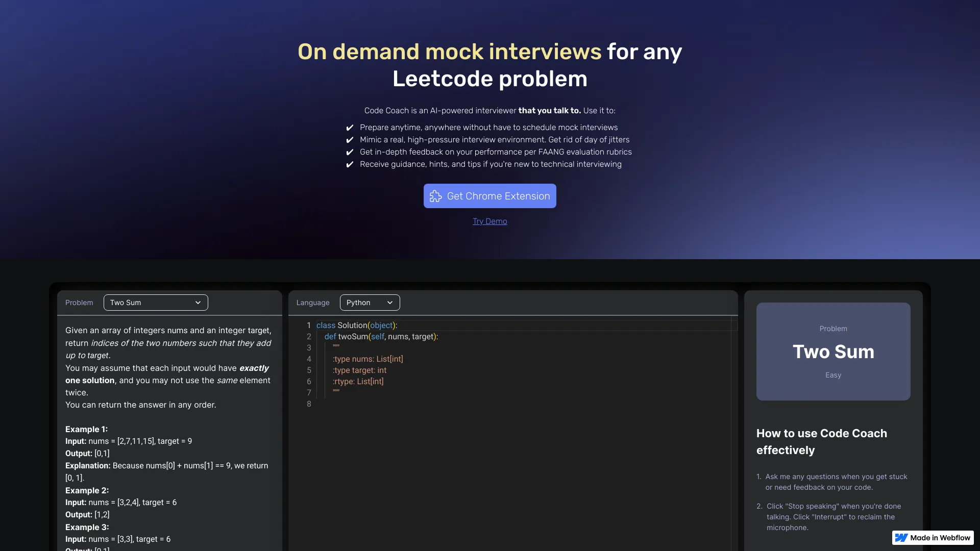Click line number 1 in the code editor
This screenshot has width=980, height=551.
(309, 325)
